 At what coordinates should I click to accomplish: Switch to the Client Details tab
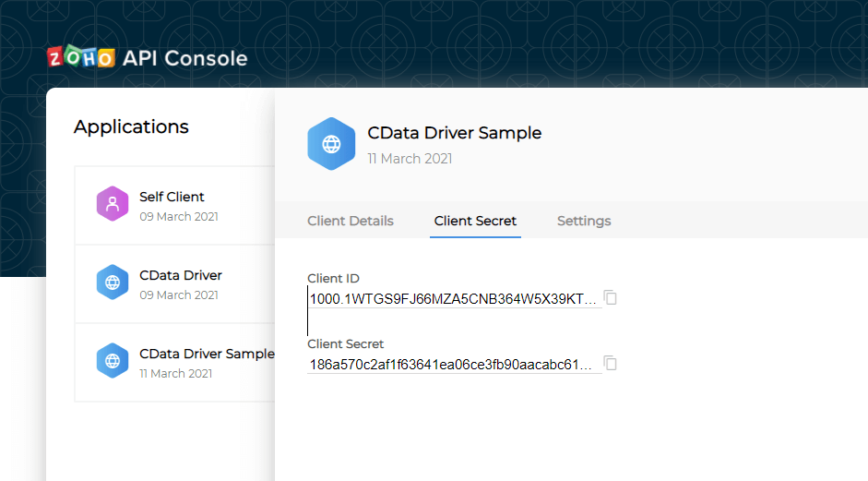351,222
